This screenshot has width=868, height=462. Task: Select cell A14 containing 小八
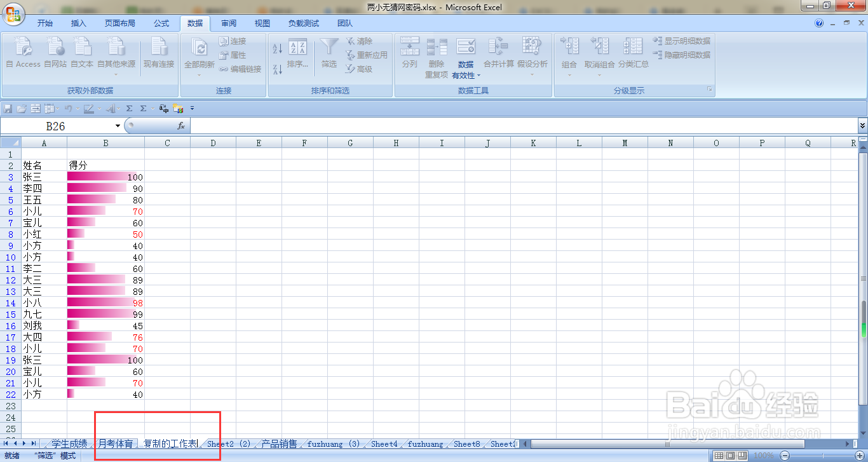pos(44,303)
